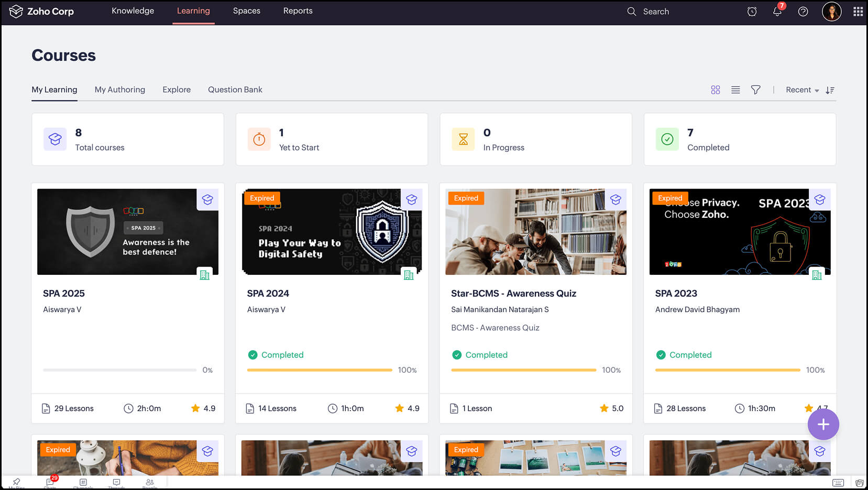Open the apps grid icon
The image size is (868, 490).
pos(858,11)
